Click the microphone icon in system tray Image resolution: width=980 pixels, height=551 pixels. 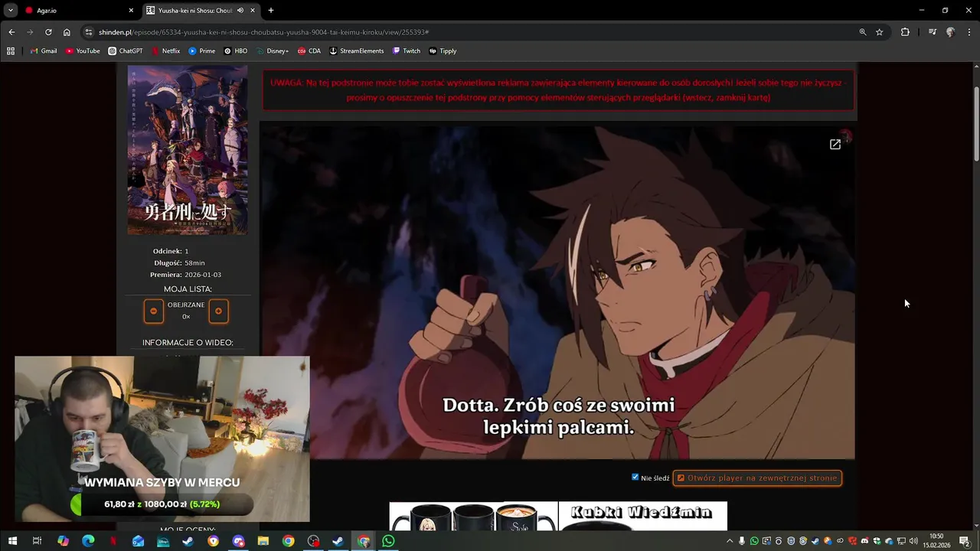coord(741,541)
